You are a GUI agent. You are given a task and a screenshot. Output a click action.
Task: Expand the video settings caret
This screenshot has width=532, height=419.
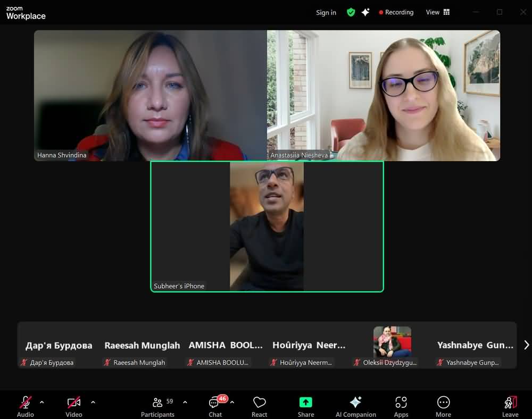[x=93, y=402]
